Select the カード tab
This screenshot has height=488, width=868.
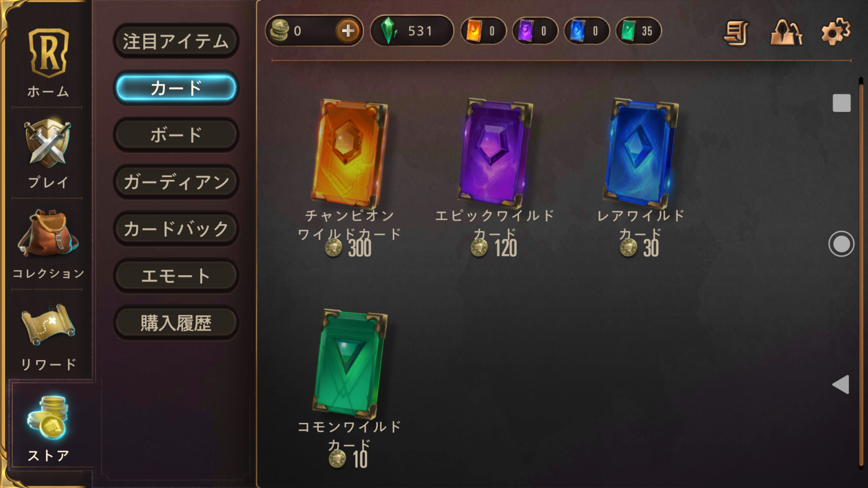pos(176,88)
